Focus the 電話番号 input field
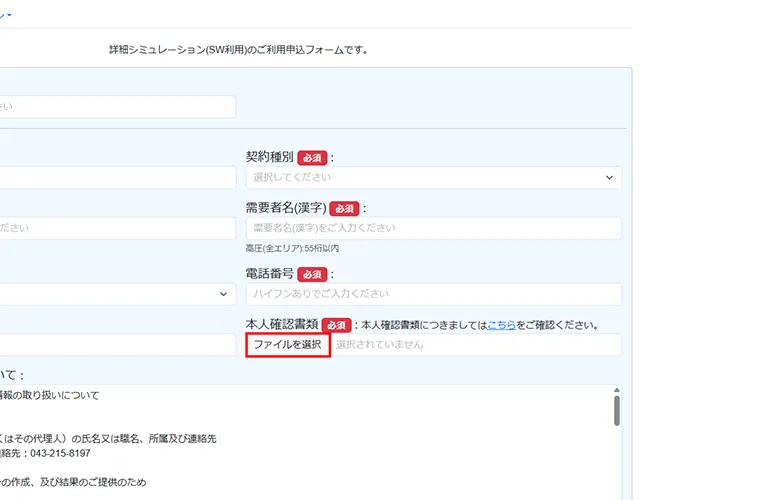The width and height of the screenshot is (770, 500). tap(433, 294)
